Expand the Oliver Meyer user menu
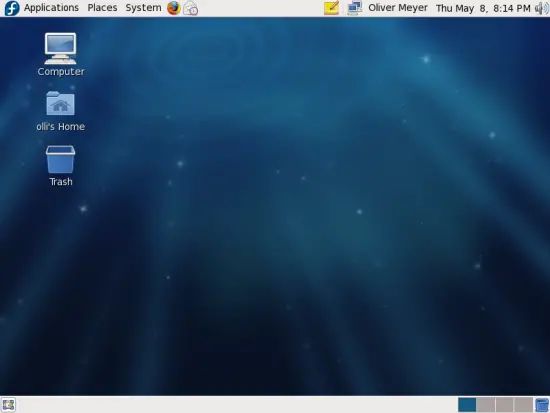Image resolution: width=550 pixels, height=413 pixels. click(x=398, y=8)
